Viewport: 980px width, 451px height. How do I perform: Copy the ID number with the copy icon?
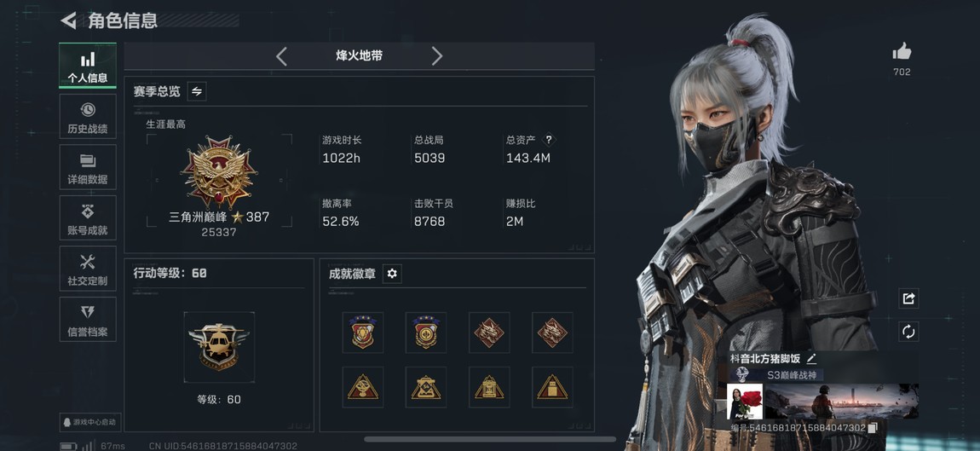pos(873,428)
